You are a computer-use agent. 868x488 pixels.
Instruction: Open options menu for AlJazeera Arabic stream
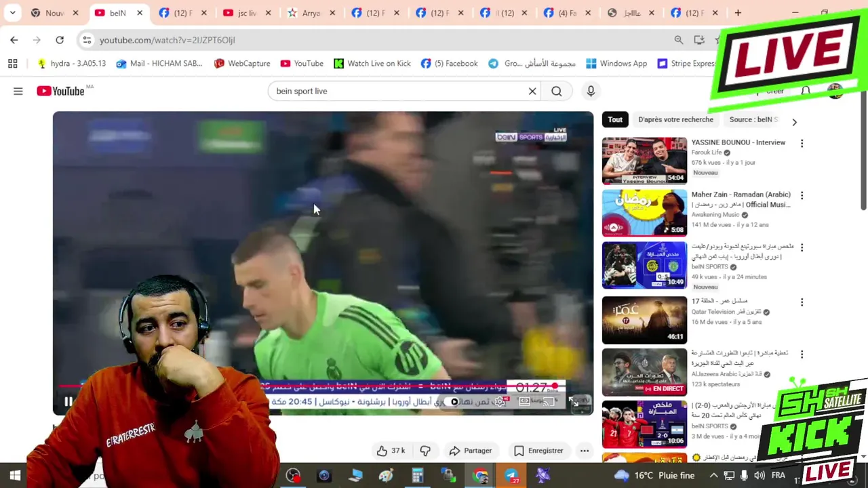pos(802,354)
